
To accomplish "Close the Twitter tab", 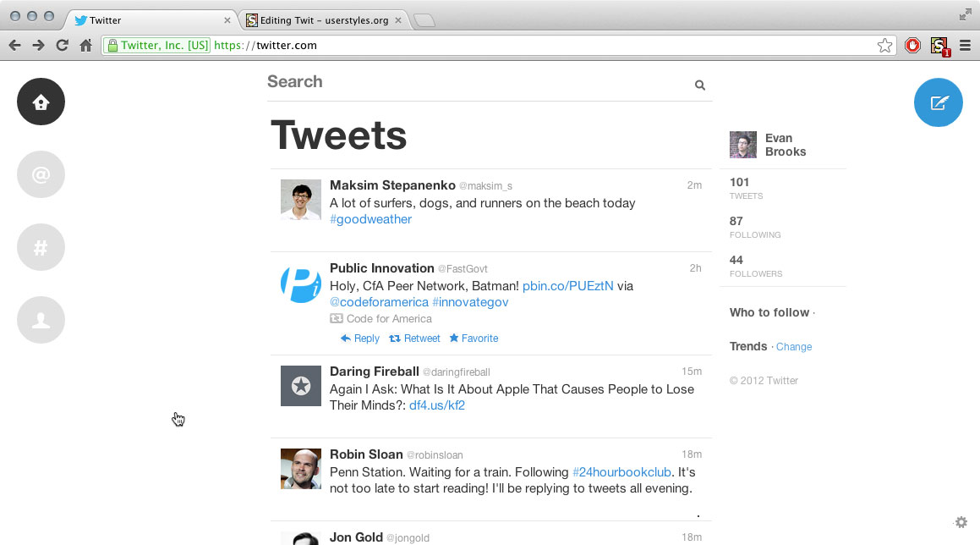I will pos(227,20).
